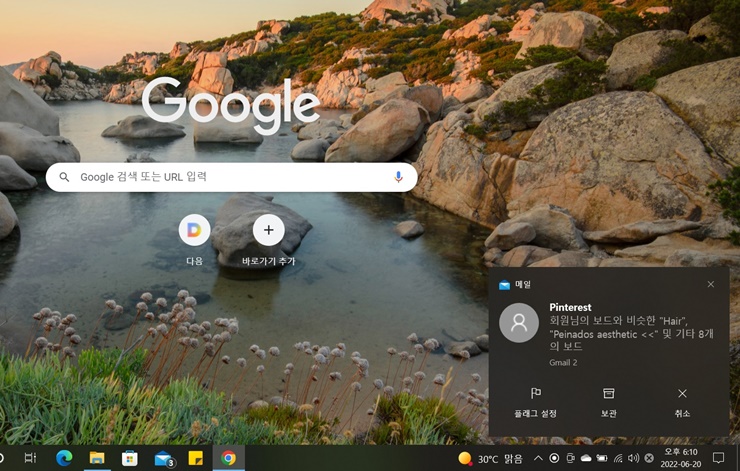Click the Meet Now camera tray icon
The height and width of the screenshot is (471, 740).
pos(570,458)
